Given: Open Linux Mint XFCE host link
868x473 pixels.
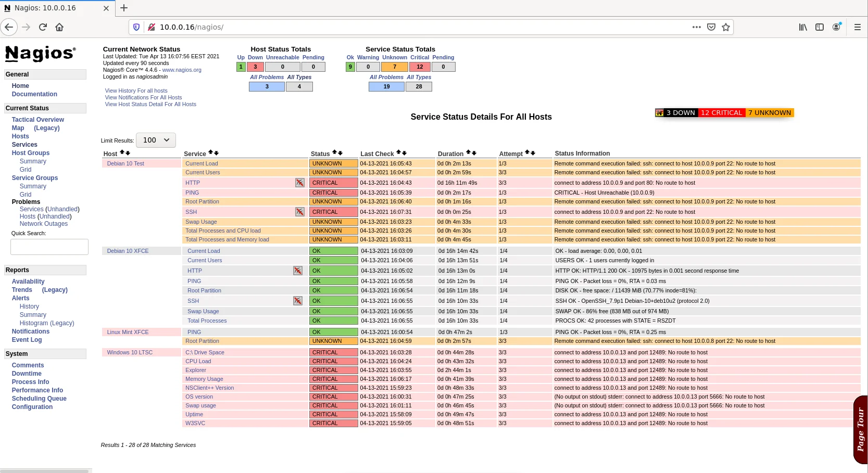Looking at the screenshot, I should (128, 332).
